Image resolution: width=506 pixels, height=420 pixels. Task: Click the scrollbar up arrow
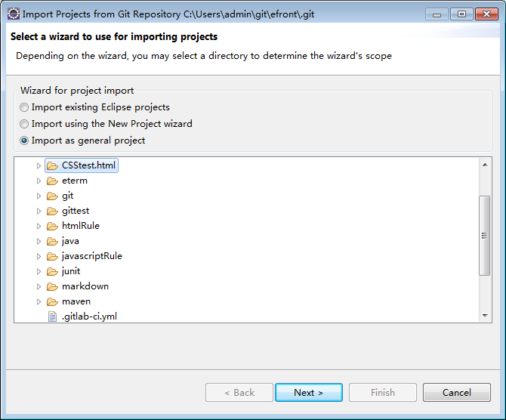tap(485, 164)
